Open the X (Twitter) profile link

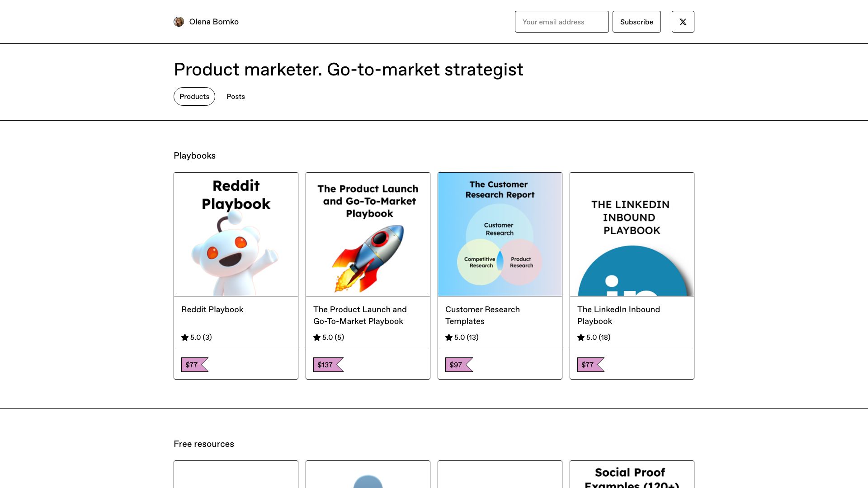(683, 21)
